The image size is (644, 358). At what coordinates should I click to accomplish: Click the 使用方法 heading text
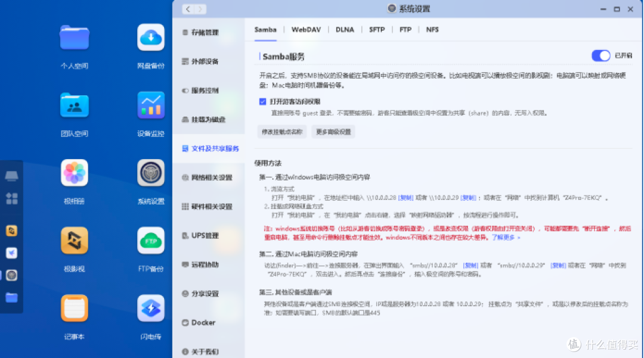click(268, 163)
